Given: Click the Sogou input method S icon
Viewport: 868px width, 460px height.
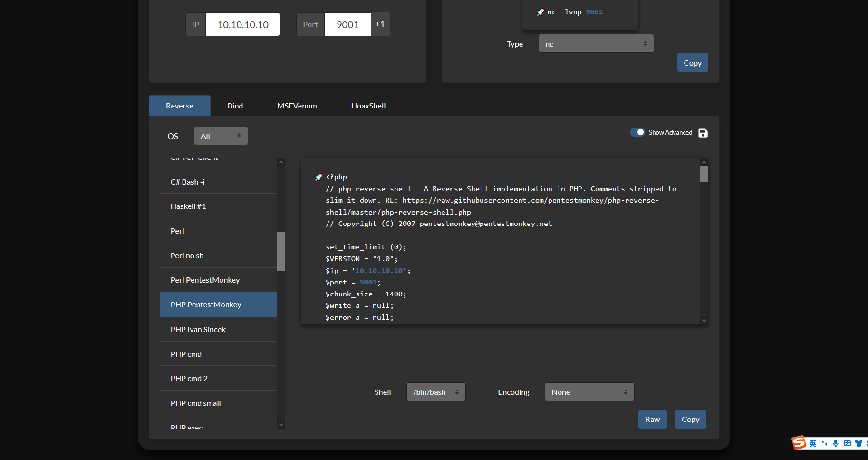Looking at the screenshot, I should pyautogui.click(x=799, y=442).
